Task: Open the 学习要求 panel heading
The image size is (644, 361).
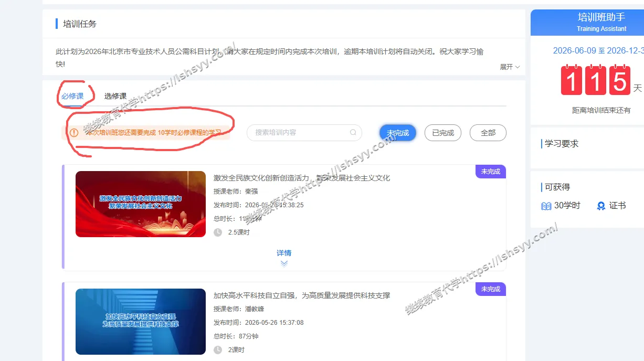Action: tap(562, 144)
